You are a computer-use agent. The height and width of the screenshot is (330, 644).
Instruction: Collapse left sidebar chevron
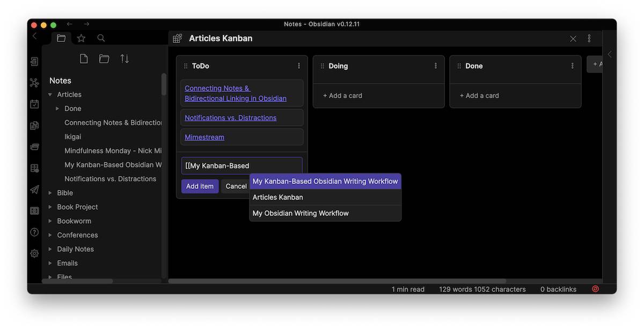click(x=34, y=36)
